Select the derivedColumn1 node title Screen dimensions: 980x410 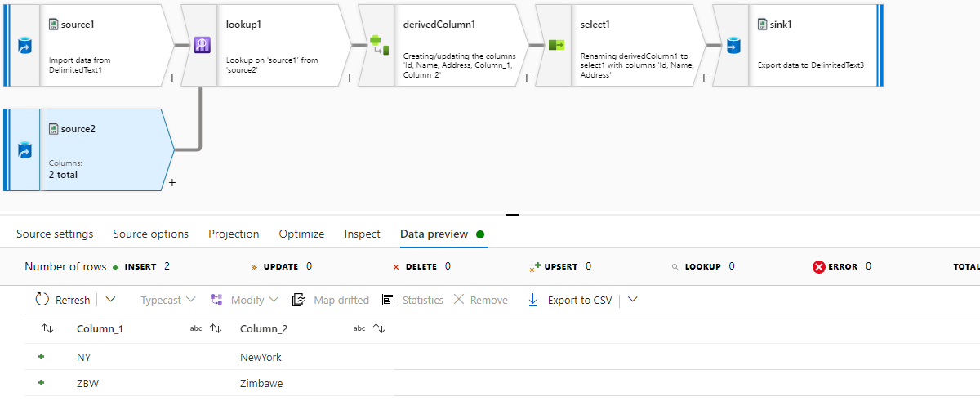439,25
